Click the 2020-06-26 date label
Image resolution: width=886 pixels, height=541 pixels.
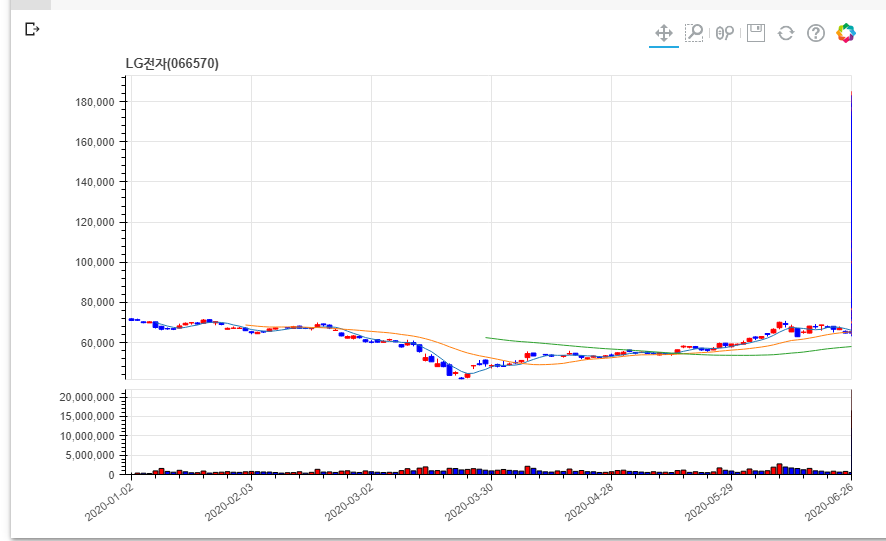pos(829,503)
